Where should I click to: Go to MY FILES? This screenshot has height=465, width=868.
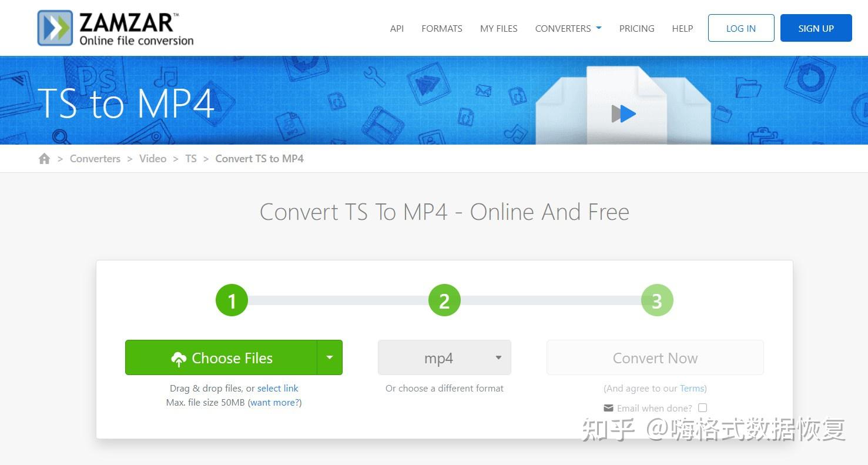click(x=498, y=28)
